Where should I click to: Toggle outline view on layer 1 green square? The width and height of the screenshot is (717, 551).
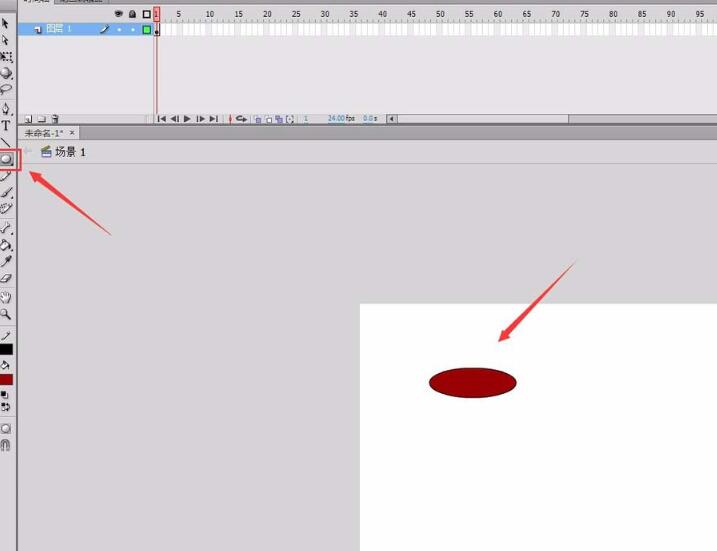tap(146, 30)
